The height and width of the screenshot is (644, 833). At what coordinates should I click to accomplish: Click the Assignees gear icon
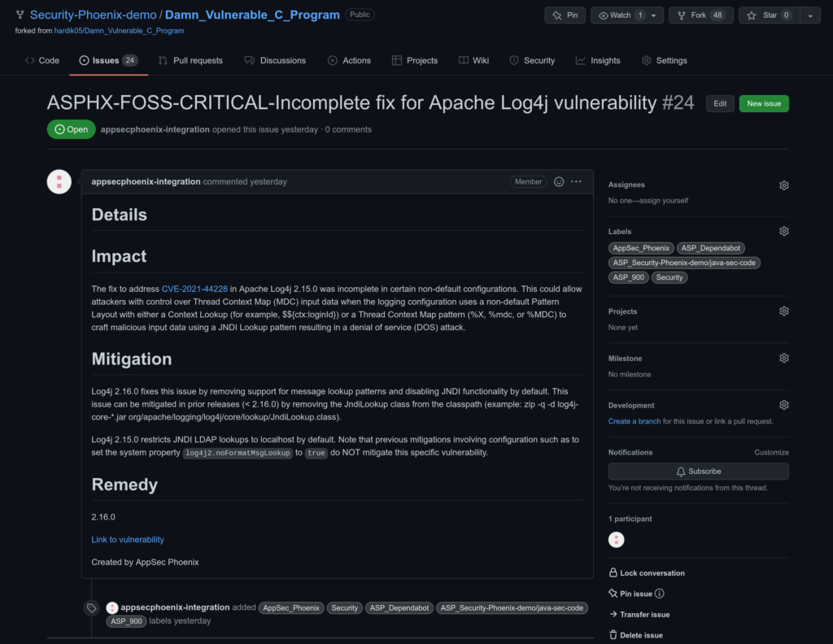(783, 185)
